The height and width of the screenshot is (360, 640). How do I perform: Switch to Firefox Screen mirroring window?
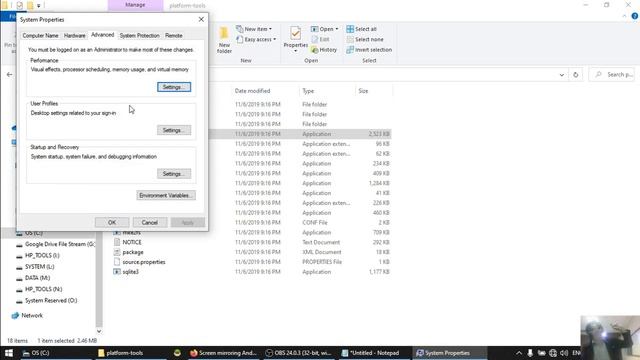[223, 353]
